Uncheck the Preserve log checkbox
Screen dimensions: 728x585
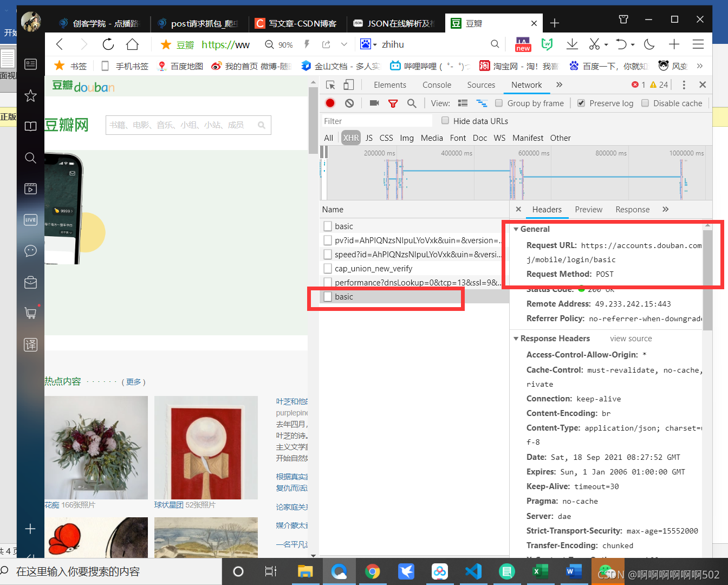click(x=581, y=103)
